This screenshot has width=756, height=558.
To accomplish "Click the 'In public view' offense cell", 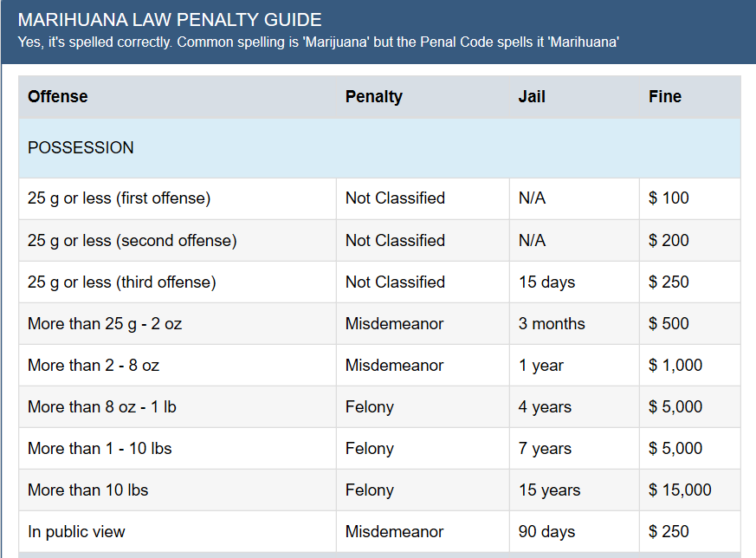I will point(76,532).
